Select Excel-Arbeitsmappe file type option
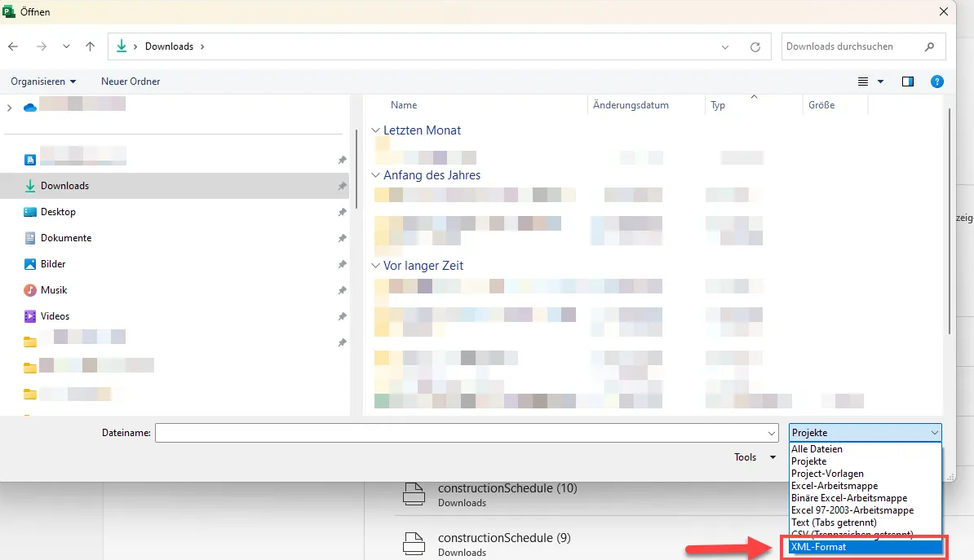This screenshot has width=974, height=560. click(x=823, y=486)
